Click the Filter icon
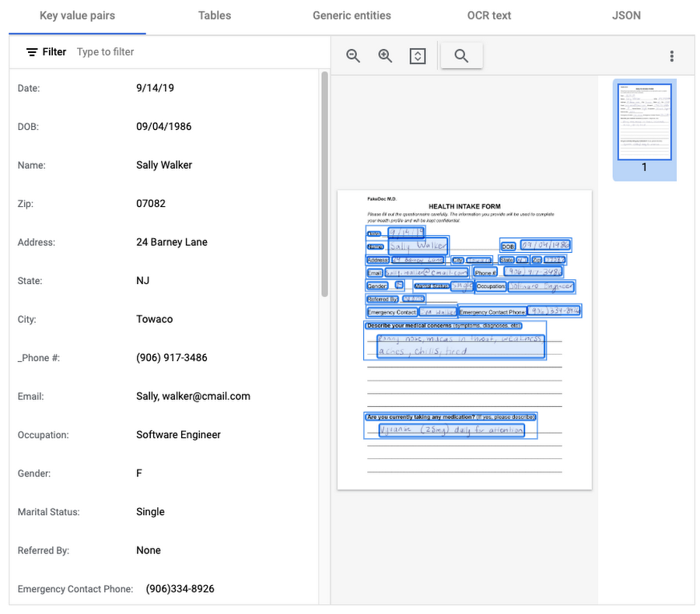 coord(32,52)
